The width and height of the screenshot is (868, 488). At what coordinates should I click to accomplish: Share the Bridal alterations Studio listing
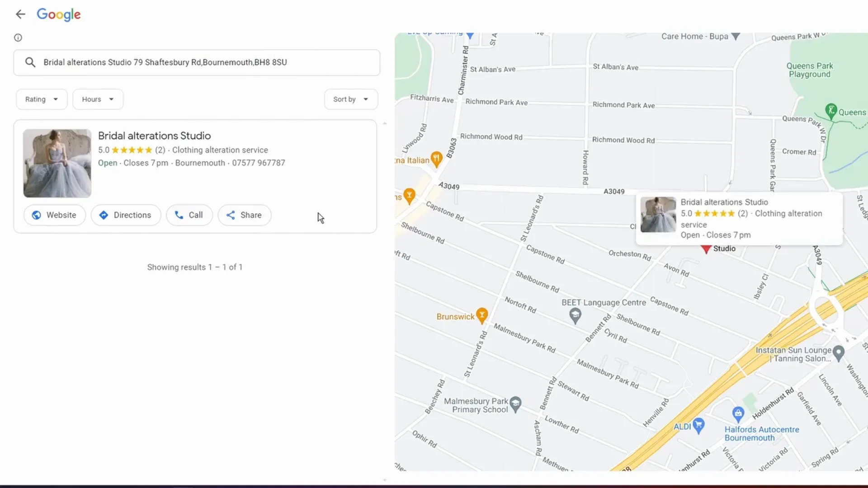click(244, 215)
